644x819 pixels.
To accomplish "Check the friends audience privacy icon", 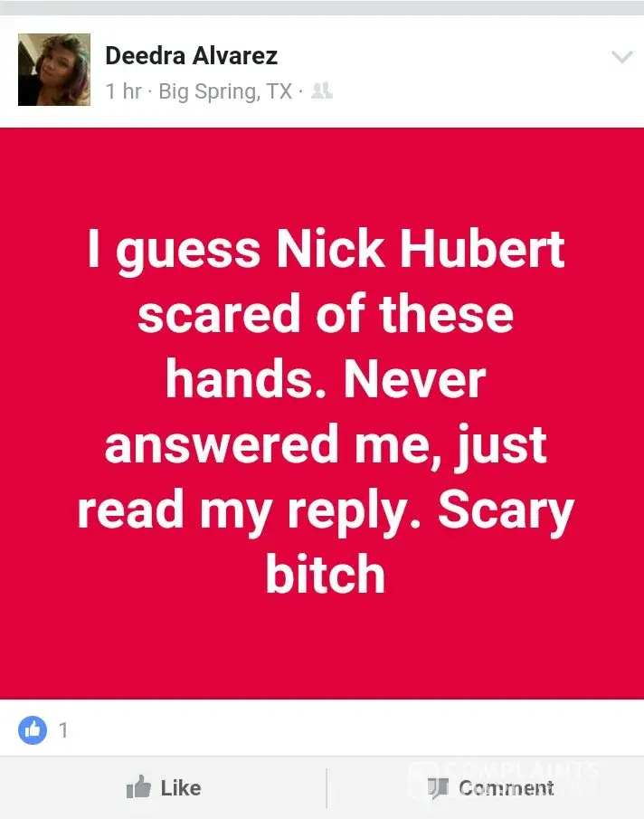I will (x=321, y=90).
